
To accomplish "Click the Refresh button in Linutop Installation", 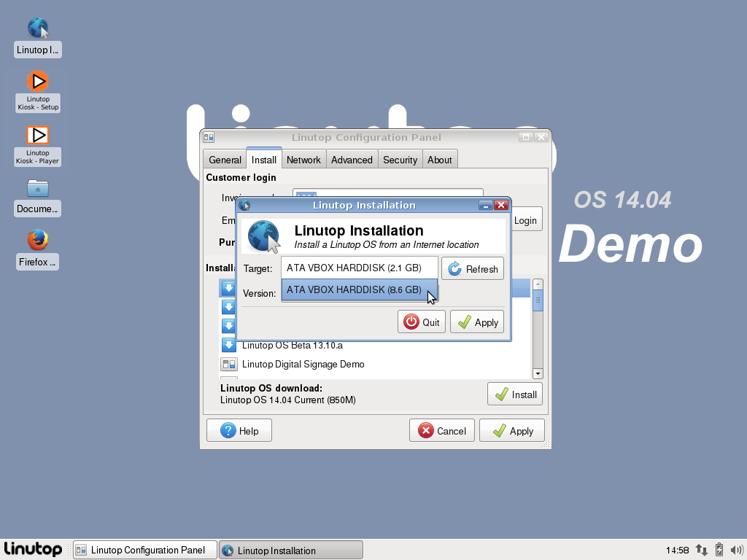I will click(x=472, y=268).
